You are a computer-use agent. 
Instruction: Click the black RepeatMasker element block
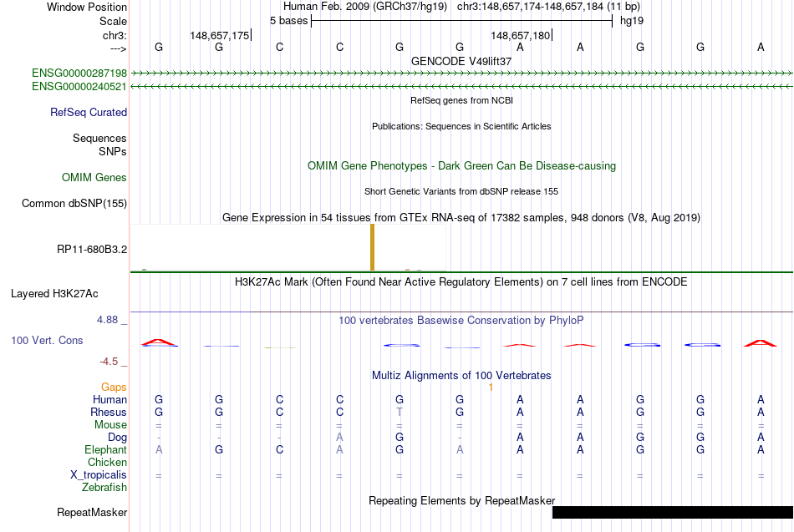[x=673, y=512]
